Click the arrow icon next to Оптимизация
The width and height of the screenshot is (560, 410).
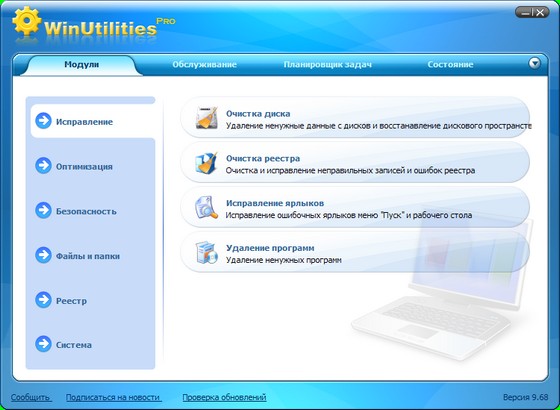point(43,166)
